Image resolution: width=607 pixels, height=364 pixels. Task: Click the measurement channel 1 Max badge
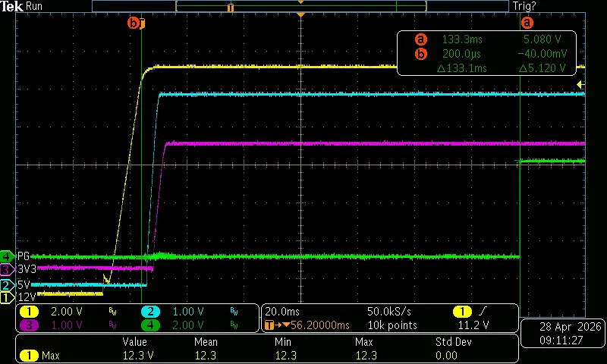pyautogui.click(x=29, y=355)
